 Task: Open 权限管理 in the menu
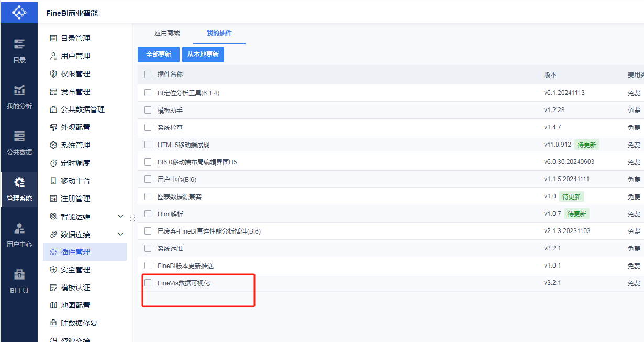pos(75,74)
